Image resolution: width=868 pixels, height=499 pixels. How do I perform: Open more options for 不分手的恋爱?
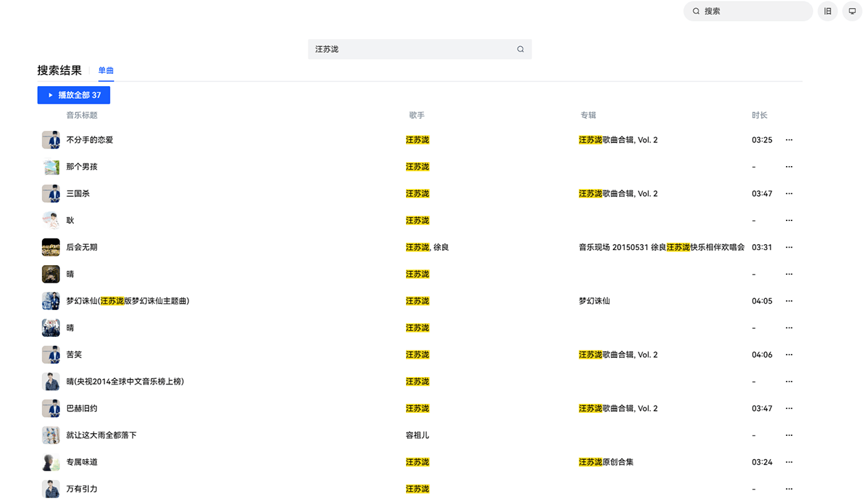point(789,140)
